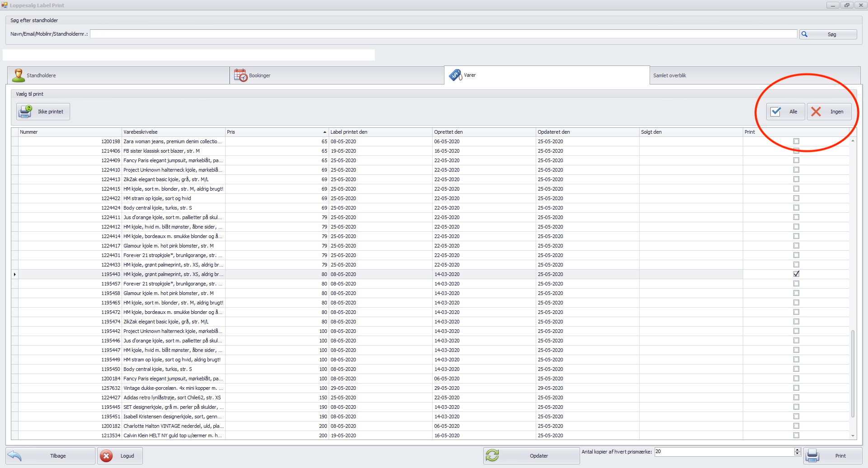This screenshot has height=468, width=868.
Task: Click the Print column header
Action: (x=796, y=132)
